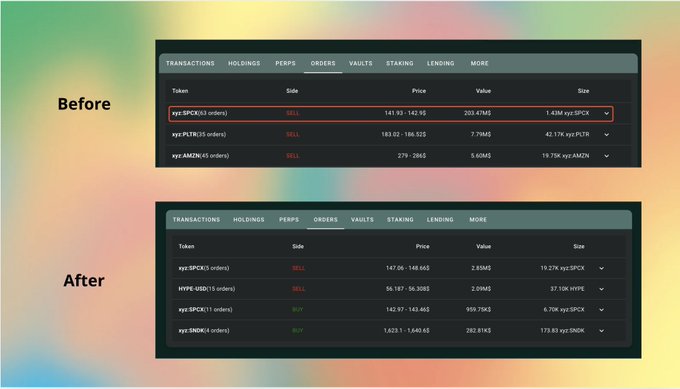The width and height of the screenshot is (680, 389).
Task: Switch to Perps tab in After panel
Action: (x=289, y=220)
